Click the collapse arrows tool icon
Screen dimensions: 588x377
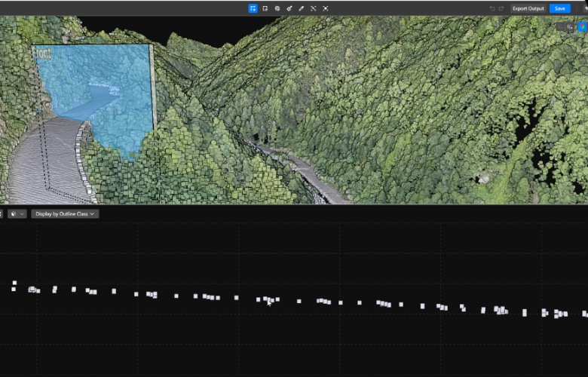[314, 8]
